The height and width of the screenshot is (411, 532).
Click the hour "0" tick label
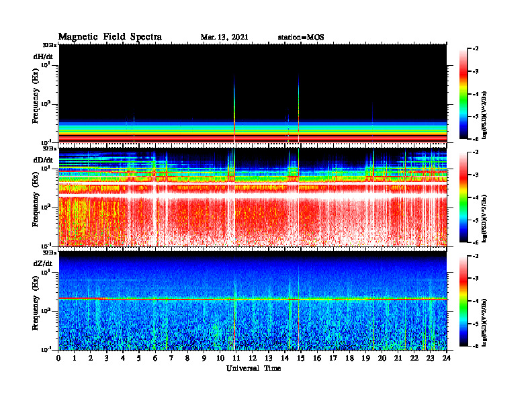[58, 359]
